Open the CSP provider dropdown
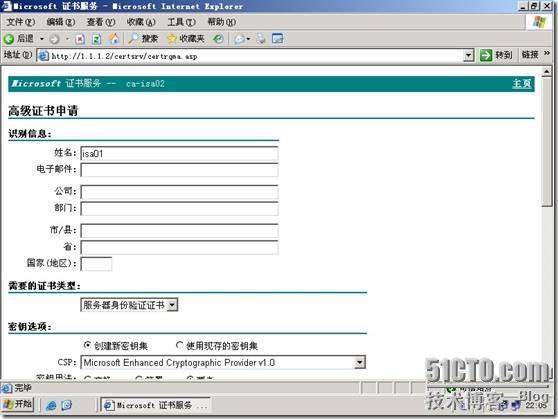 [x=360, y=362]
